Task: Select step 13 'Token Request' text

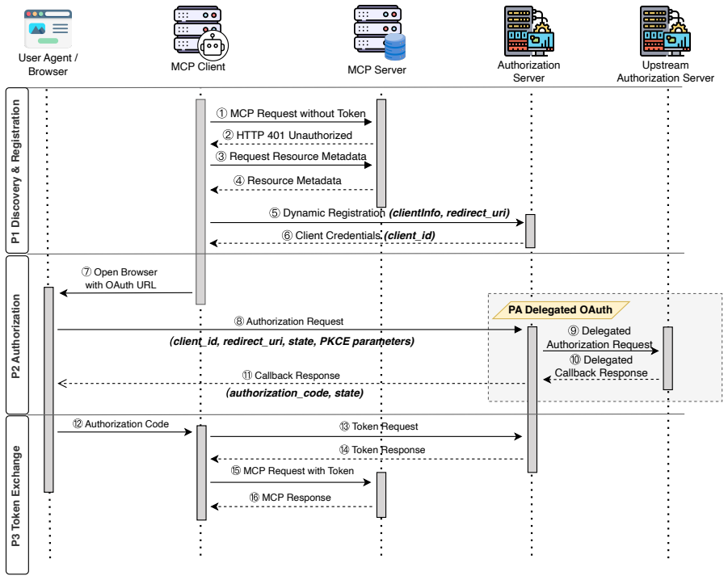Action: click(378, 427)
